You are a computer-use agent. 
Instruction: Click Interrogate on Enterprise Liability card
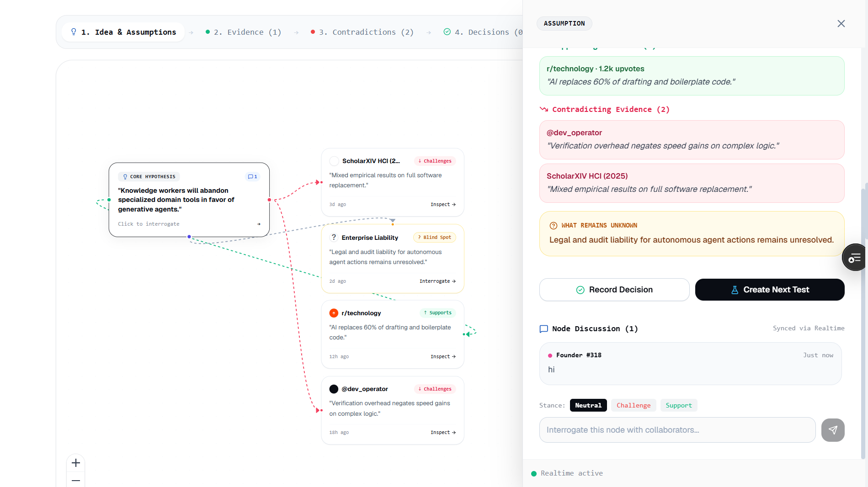pos(437,281)
